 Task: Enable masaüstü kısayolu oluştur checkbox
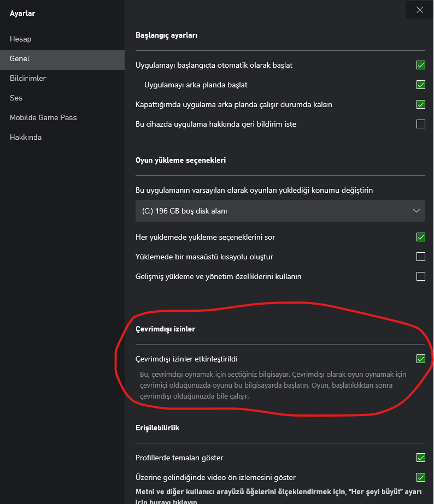point(421,257)
